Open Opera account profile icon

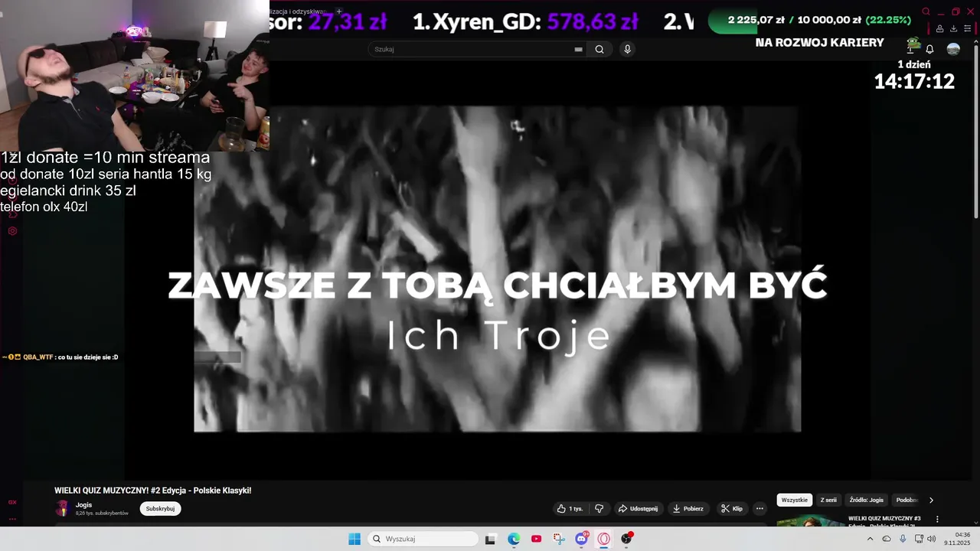pos(939,29)
